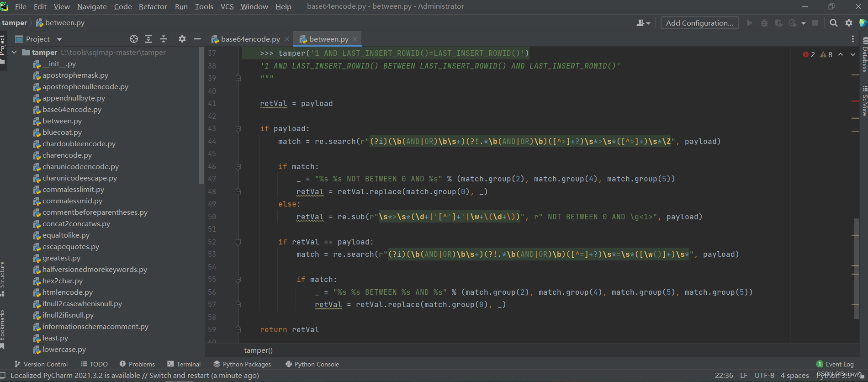
Task: Open the Bookmarks tool window
Action: (x=3, y=329)
